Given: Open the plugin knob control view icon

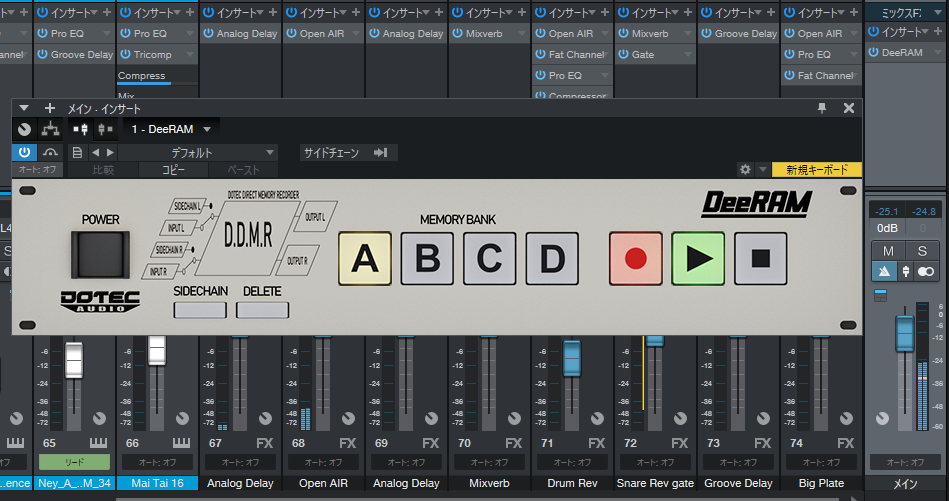Looking at the screenshot, I should (x=24, y=129).
